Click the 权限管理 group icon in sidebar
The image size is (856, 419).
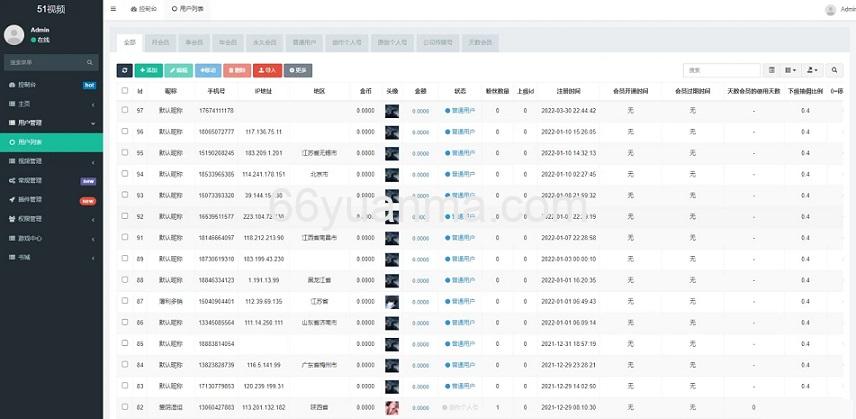tap(12, 219)
